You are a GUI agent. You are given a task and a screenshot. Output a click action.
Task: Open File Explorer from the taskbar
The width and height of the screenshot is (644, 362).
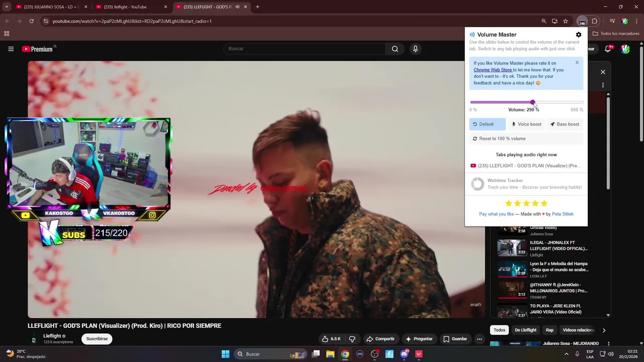[x=330, y=354]
